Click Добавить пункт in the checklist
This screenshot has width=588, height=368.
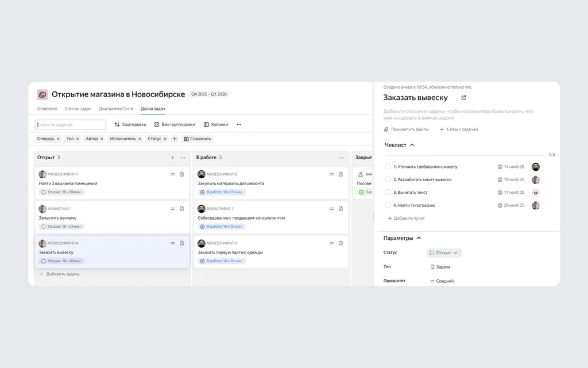tap(406, 218)
